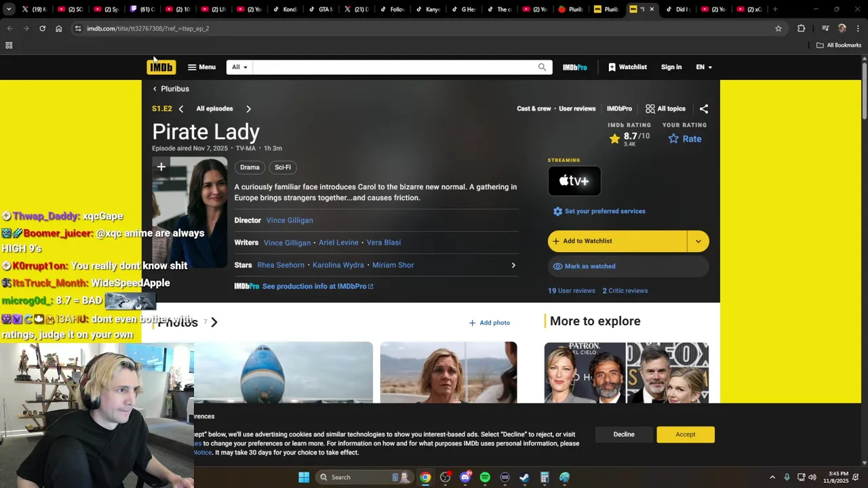Click the search magnifier icon in IMDb bar

[542, 67]
